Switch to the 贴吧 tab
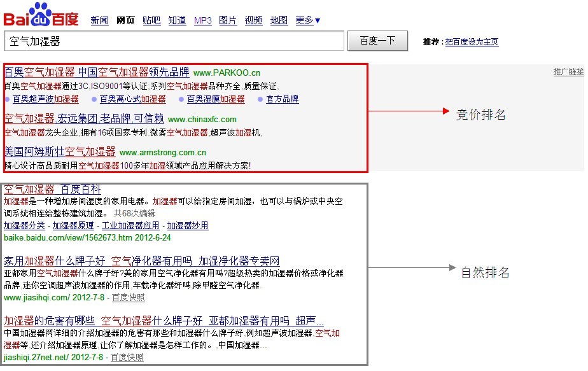Screen dimensions: 588x371 151,20
